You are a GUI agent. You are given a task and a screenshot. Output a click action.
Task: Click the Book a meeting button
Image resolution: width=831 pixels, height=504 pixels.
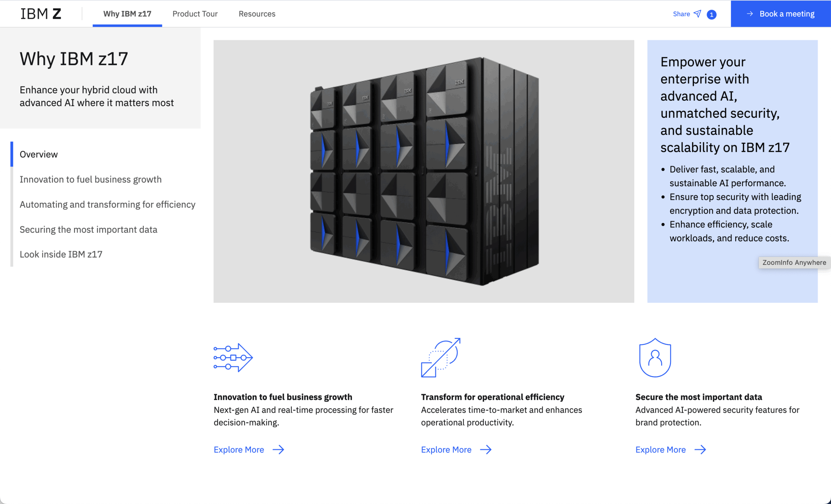pos(781,14)
